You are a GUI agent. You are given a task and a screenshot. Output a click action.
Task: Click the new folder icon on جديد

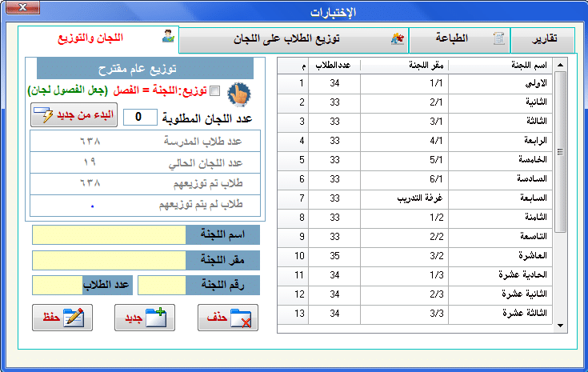pos(156,318)
